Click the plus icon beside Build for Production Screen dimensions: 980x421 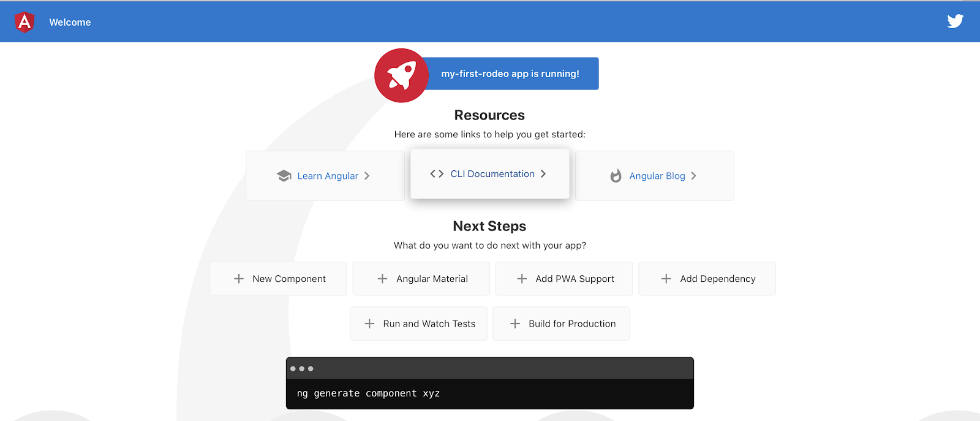point(515,324)
